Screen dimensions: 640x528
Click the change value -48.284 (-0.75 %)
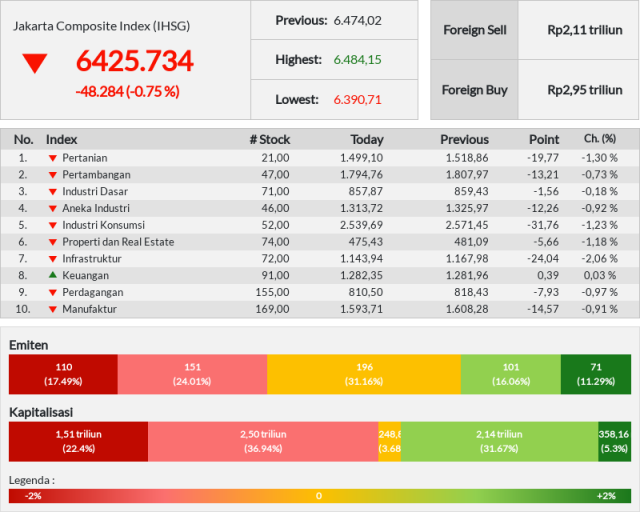coord(127,91)
